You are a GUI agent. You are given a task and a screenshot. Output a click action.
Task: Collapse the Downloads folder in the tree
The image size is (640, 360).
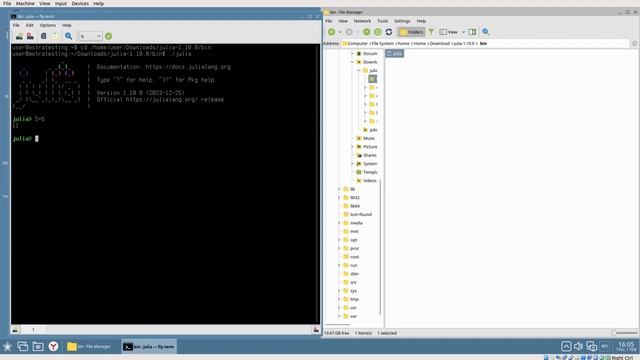click(353, 62)
